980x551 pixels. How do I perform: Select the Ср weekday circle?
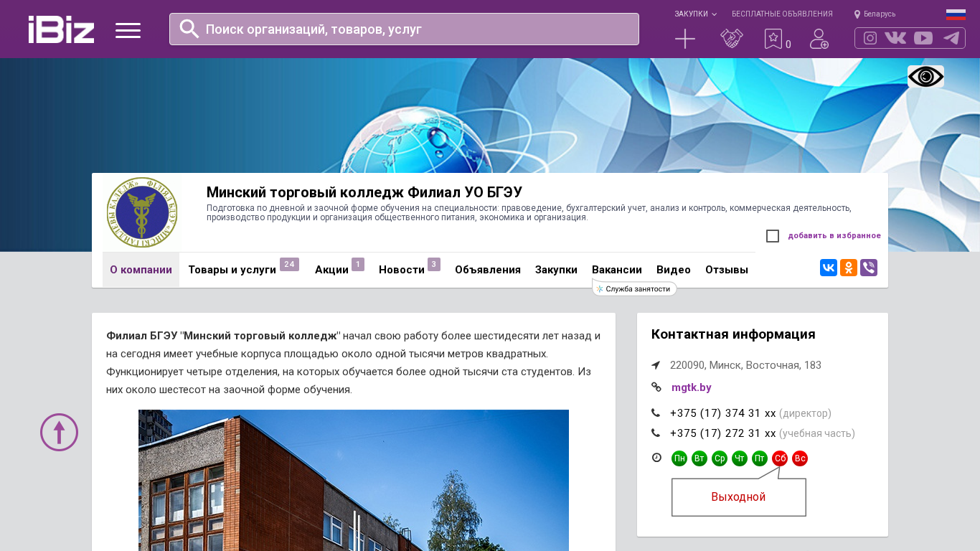(720, 458)
